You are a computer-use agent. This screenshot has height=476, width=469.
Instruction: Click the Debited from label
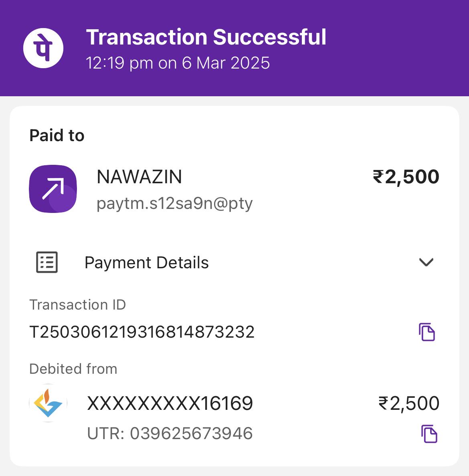click(73, 369)
